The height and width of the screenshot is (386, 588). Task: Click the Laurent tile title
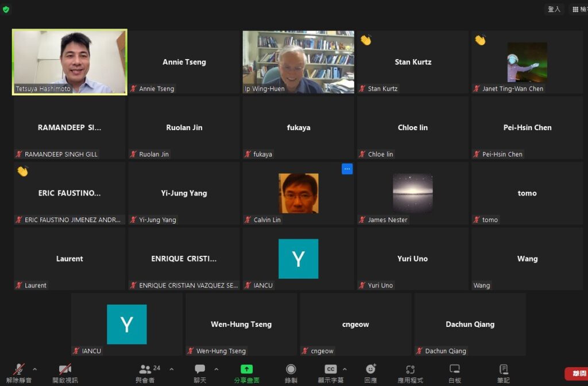69,259
